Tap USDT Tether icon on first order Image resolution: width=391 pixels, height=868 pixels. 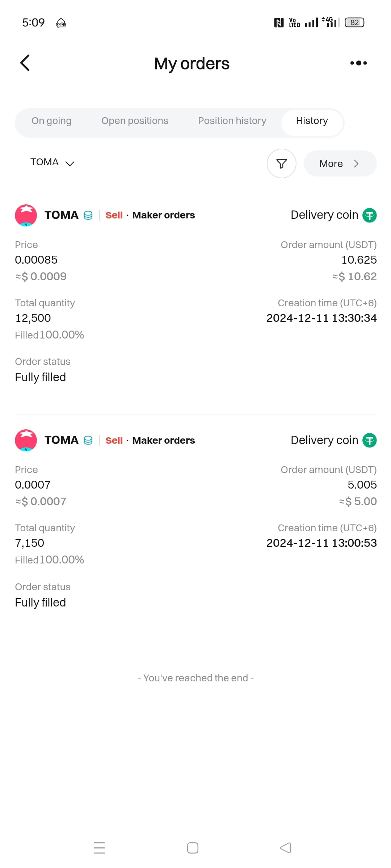pyautogui.click(x=369, y=215)
